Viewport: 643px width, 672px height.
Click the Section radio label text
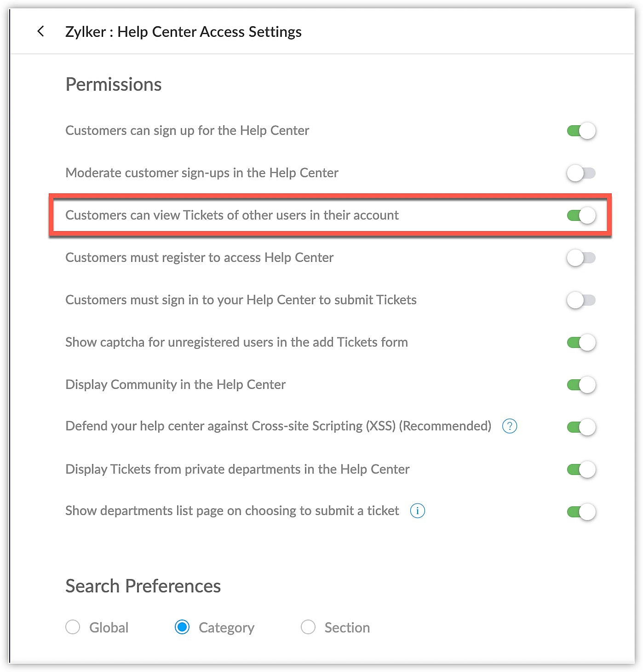pyautogui.click(x=347, y=628)
